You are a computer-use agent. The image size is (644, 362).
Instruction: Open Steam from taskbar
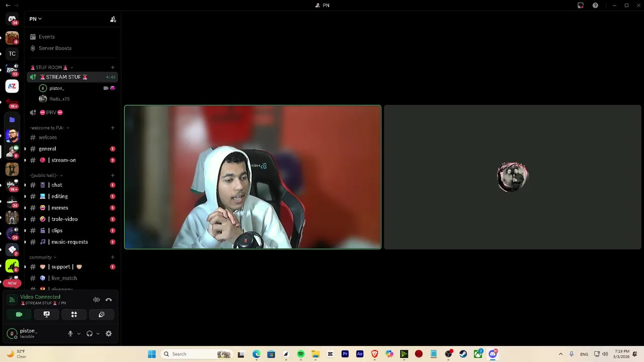463,354
